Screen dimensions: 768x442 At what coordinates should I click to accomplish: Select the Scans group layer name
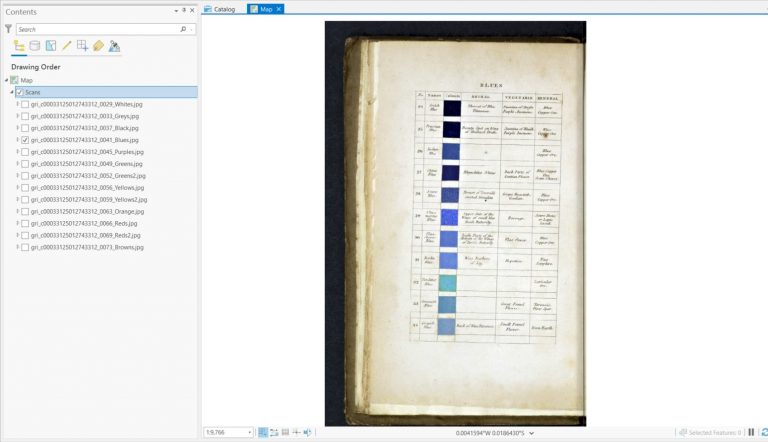33,92
